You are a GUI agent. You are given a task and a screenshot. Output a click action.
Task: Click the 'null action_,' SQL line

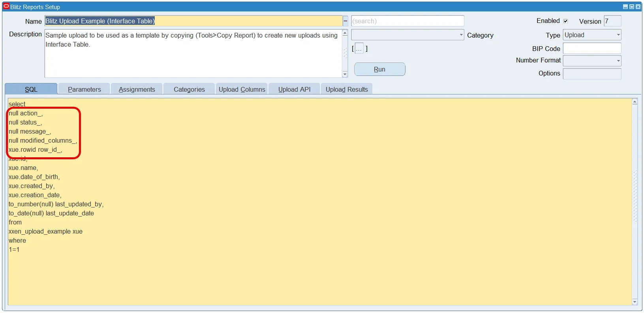pos(26,113)
